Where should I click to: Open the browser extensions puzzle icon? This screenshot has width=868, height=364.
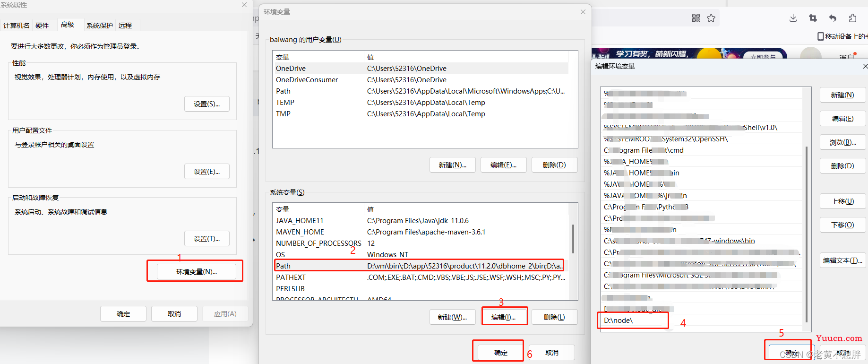click(852, 18)
